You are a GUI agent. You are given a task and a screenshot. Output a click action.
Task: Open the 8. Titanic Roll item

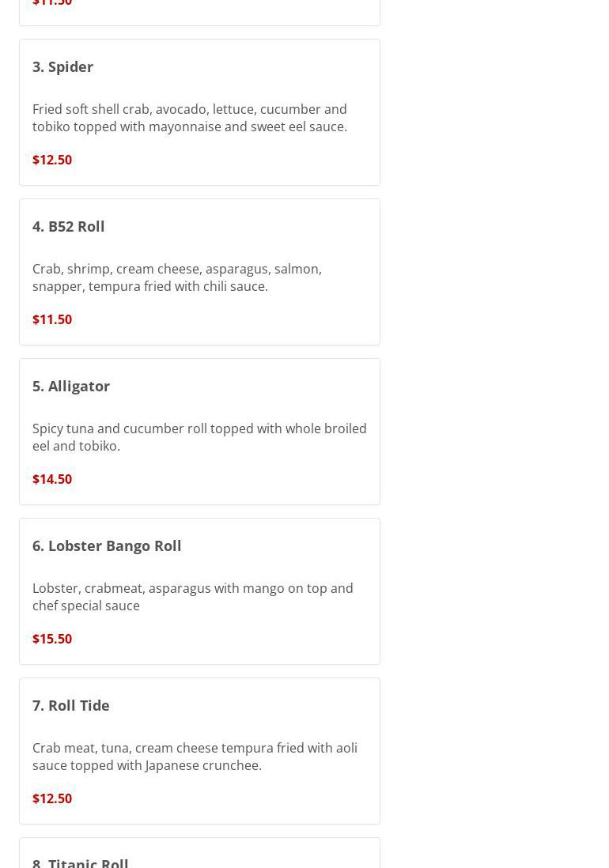[x=81, y=862]
